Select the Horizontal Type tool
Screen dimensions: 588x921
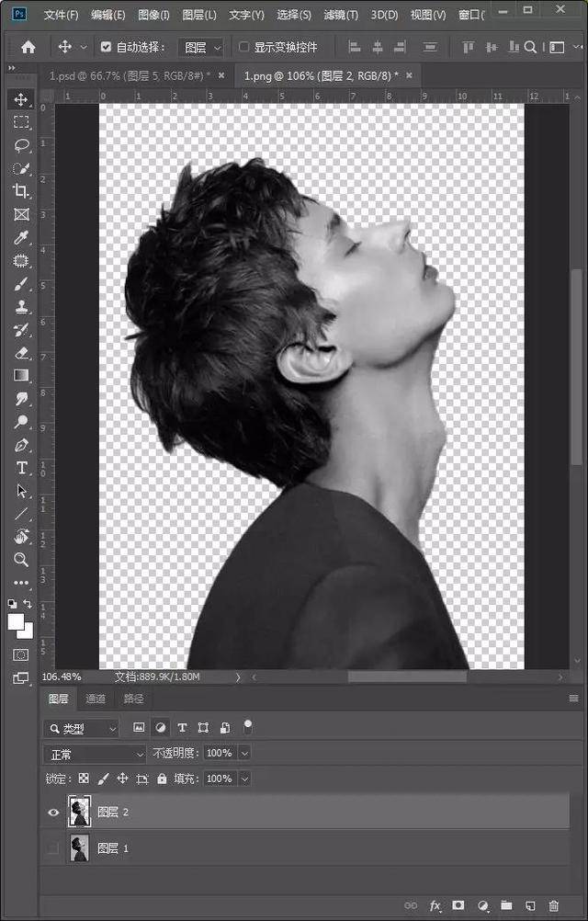tap(21, 468)
